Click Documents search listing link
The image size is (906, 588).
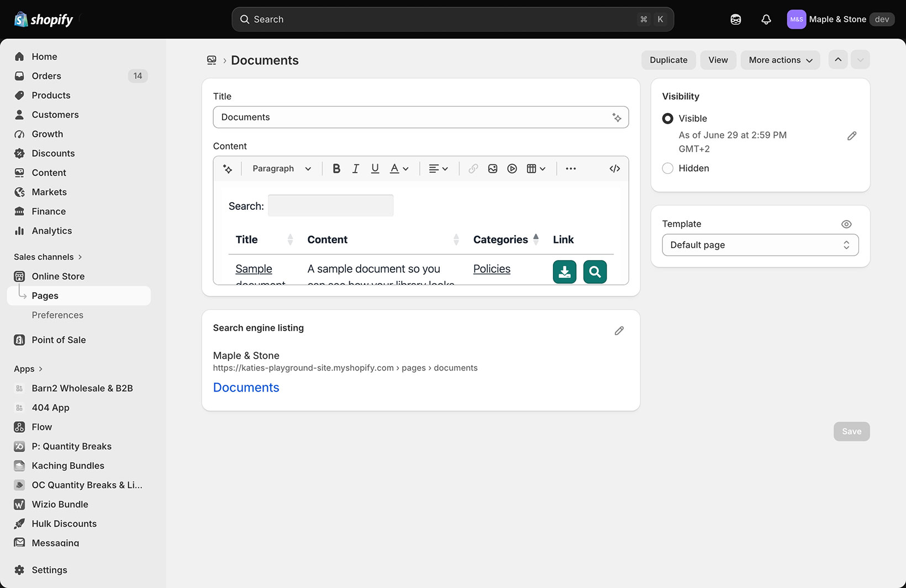click(246, 388)
